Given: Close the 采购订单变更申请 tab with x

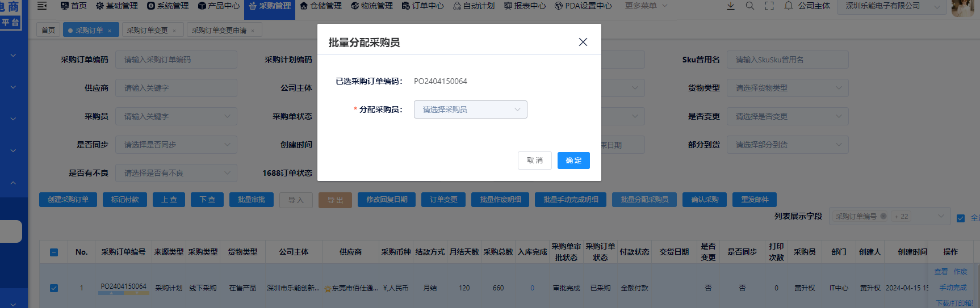Looking at the screenshot, I should (253, 31).
